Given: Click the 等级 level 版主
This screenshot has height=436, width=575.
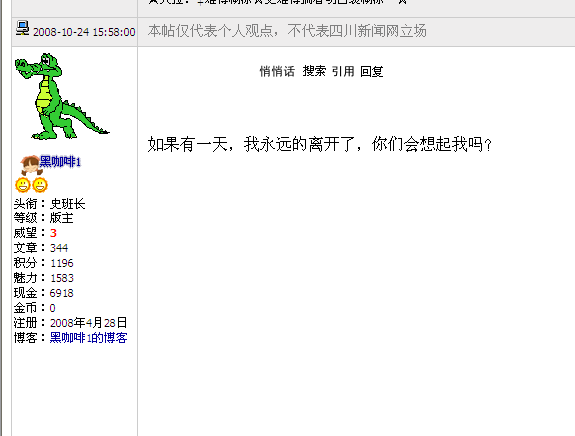Looking at the screenshot, I should click(x=62, y=218).
